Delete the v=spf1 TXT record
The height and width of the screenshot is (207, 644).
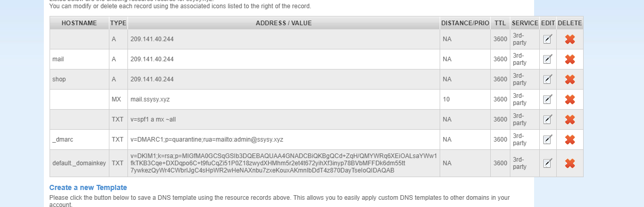coord(570,119)
